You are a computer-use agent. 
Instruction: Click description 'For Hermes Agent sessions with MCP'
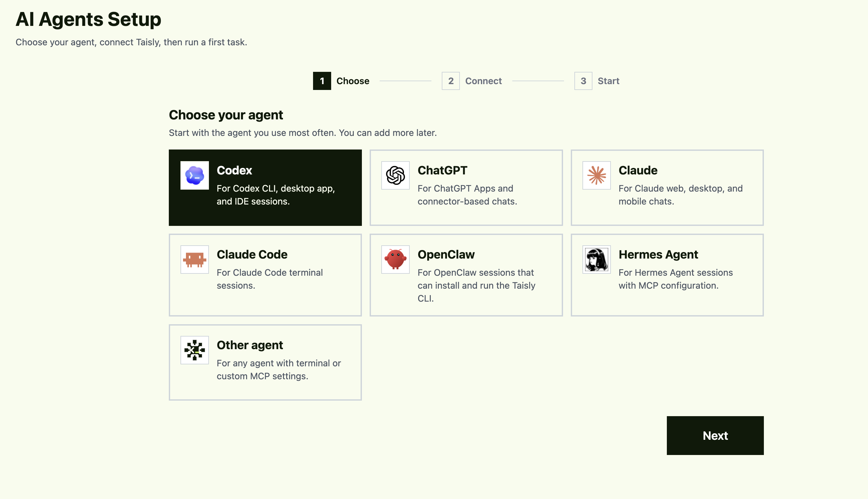pyautogui.click(x=676, y=279)
